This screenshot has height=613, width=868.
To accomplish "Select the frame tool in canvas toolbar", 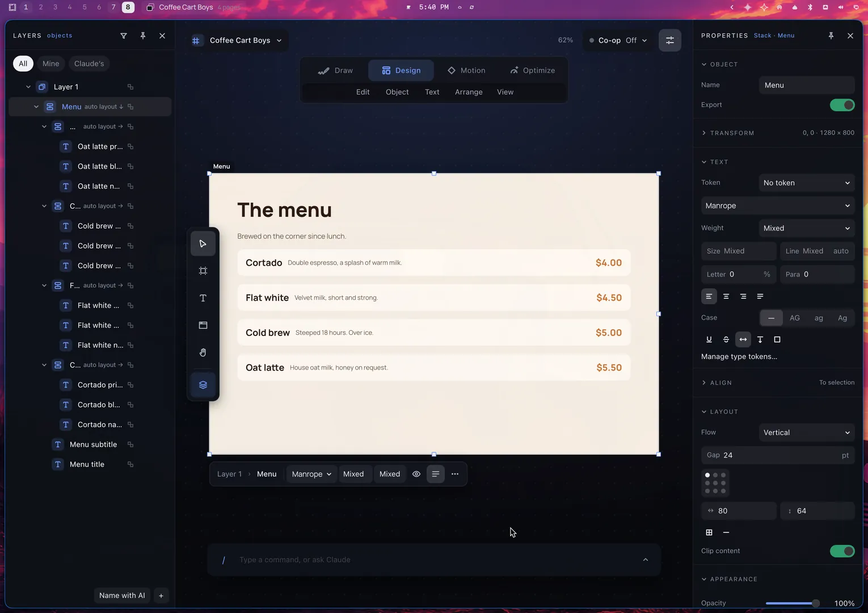I will (203, 271).
